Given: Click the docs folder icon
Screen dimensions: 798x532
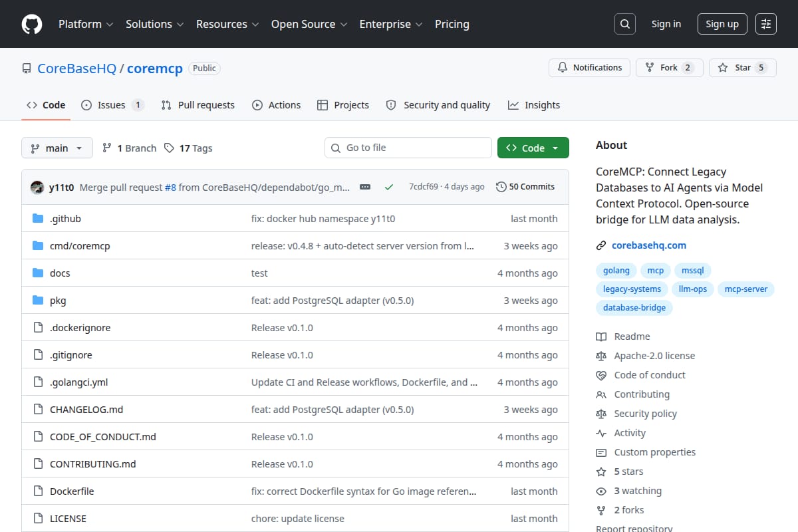Looking at the screenshot, I should click(x=38, y=273).
